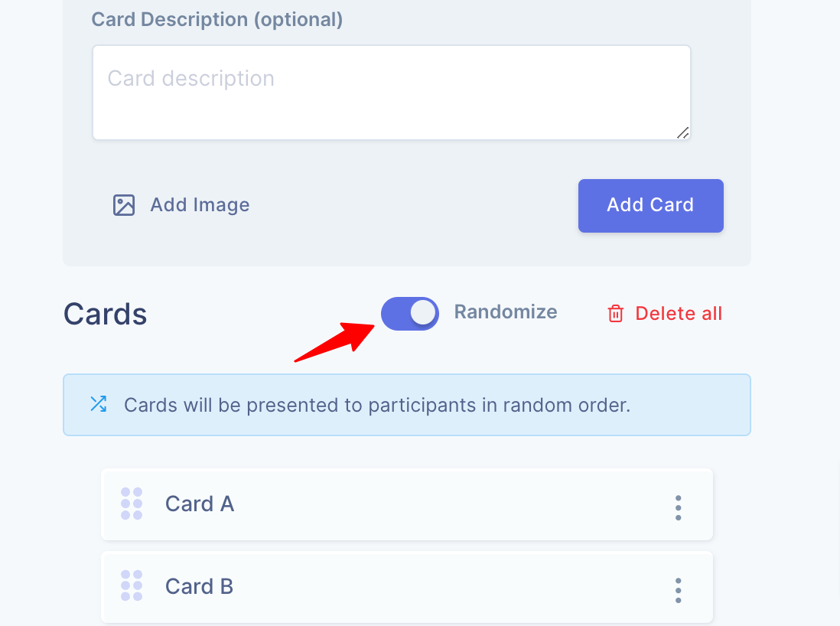This screenshot has height=626, width=840.
Task: Click the three-dot kebab icon on Card A
Action: (x=678, y=507)
